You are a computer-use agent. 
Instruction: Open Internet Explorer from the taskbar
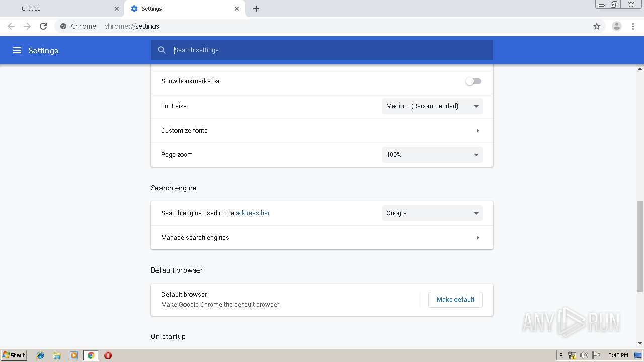(x=40, y=355)
